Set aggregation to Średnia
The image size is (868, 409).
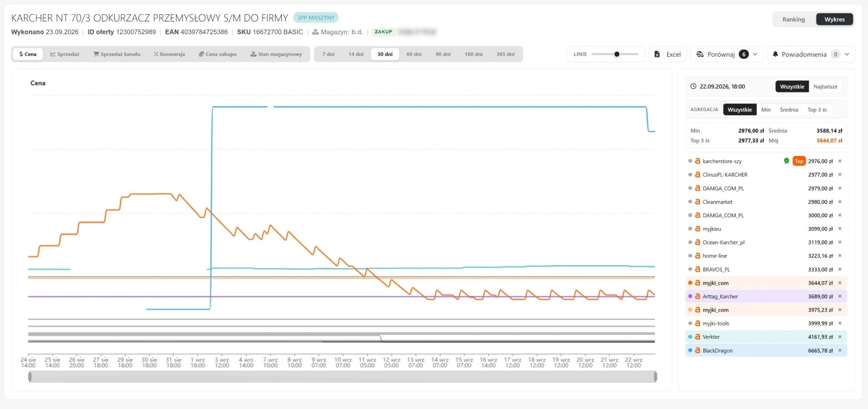click(x=789, y=109)
